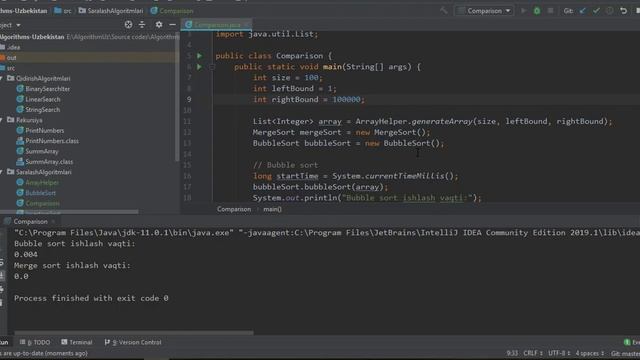Click the Project panel horizontal scrollbar
This screenshot has height=360, width=640.
[69, 212]
